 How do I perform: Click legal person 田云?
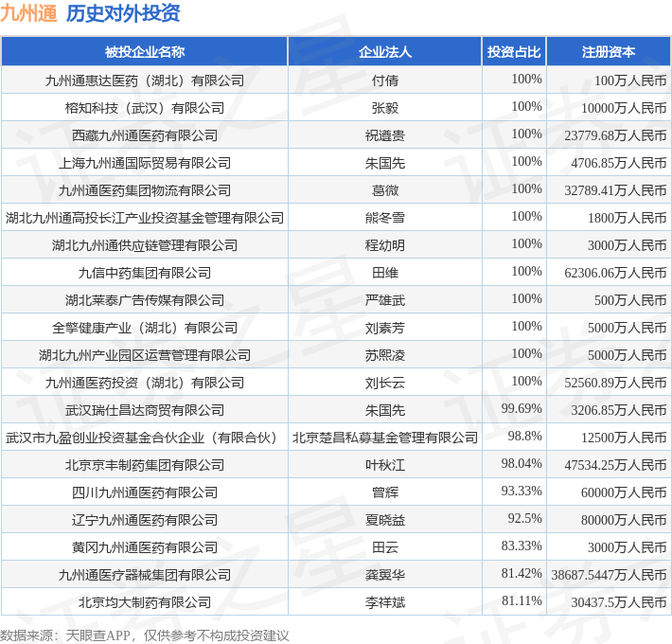[385, 546]
